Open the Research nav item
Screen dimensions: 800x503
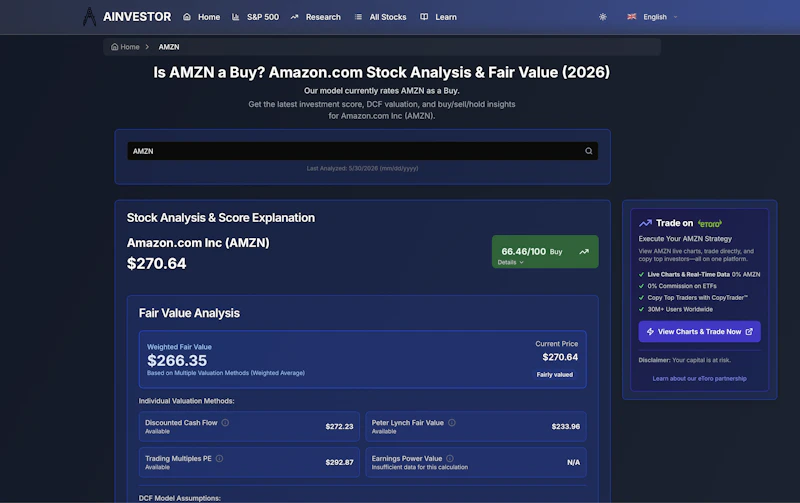pyautogui.click(x=315, y=17)
